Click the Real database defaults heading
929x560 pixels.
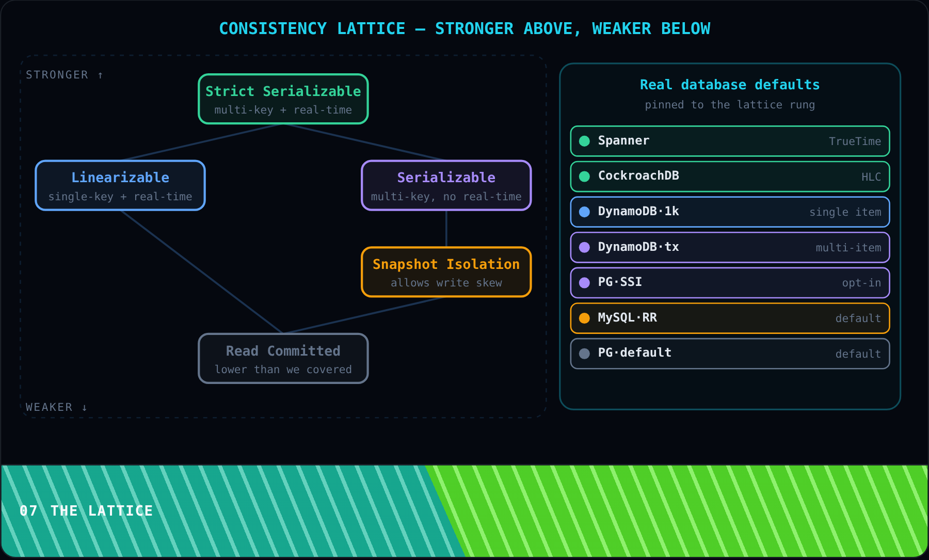(730, 85)
